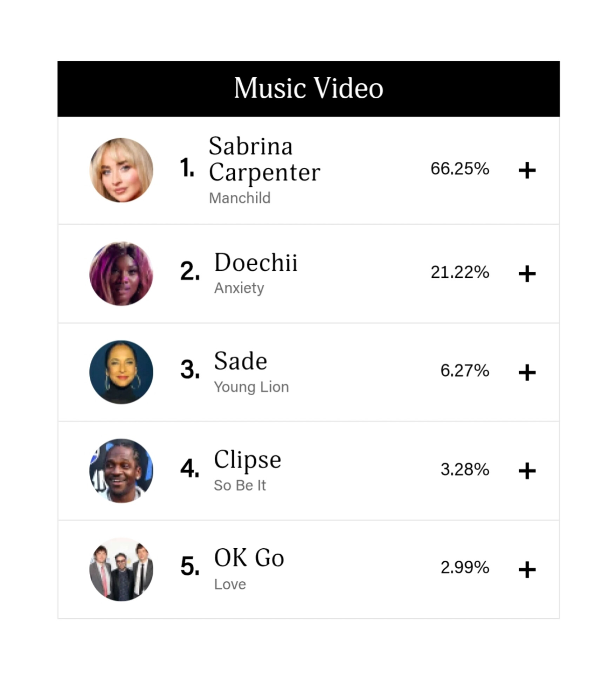
Task: Expand Doechii row with the plus icon
Action: click(527, 274)
